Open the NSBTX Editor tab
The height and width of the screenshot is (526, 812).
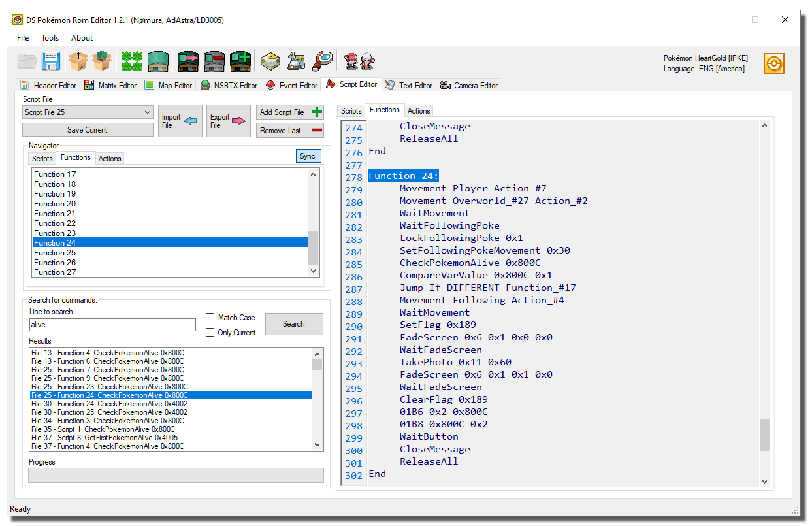coord(229,86)
